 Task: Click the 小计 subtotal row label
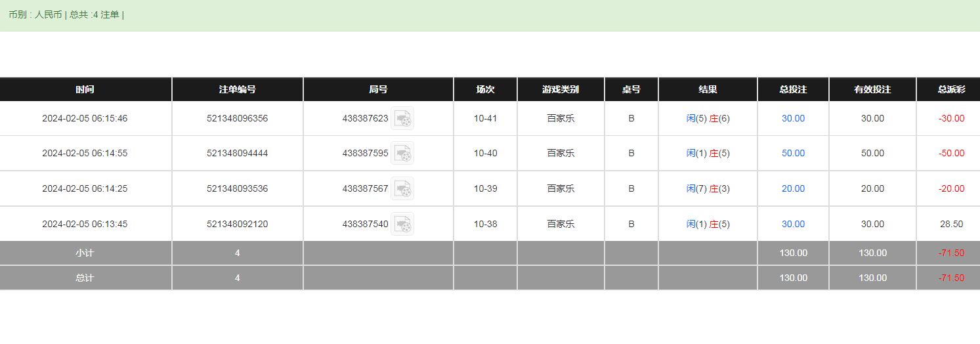(x=85, y=253)
